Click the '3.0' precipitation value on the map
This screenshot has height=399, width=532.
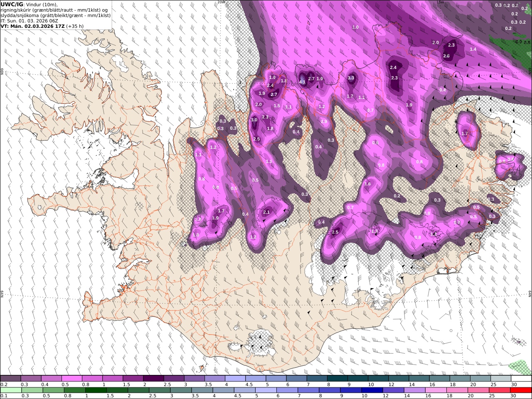254,120
